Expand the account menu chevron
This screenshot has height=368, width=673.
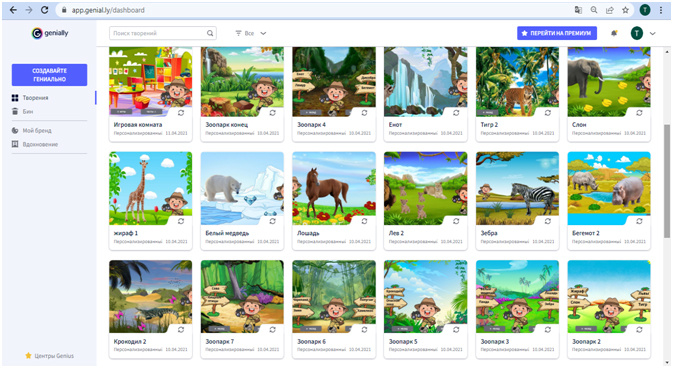pyautogui.click(x=652, y=33)
